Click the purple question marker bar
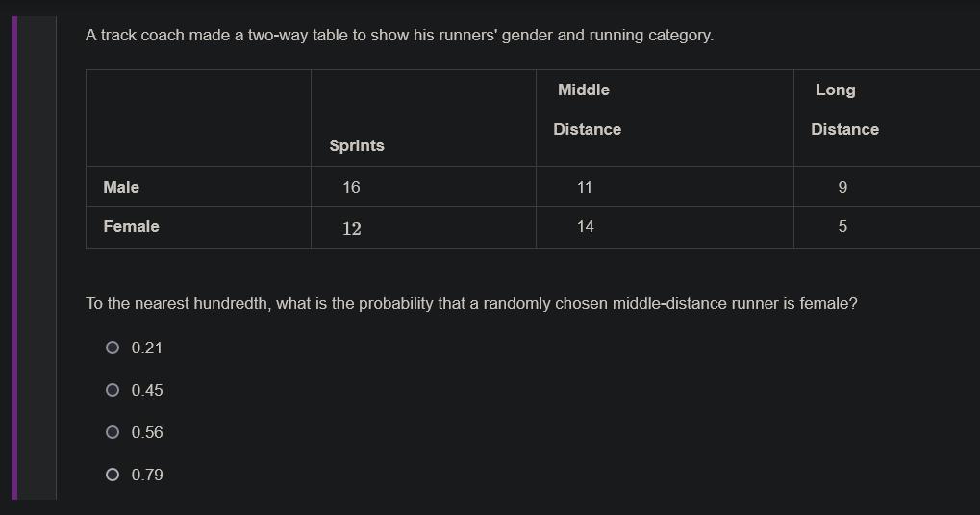The image size is (980, 515). pos(14,258)
